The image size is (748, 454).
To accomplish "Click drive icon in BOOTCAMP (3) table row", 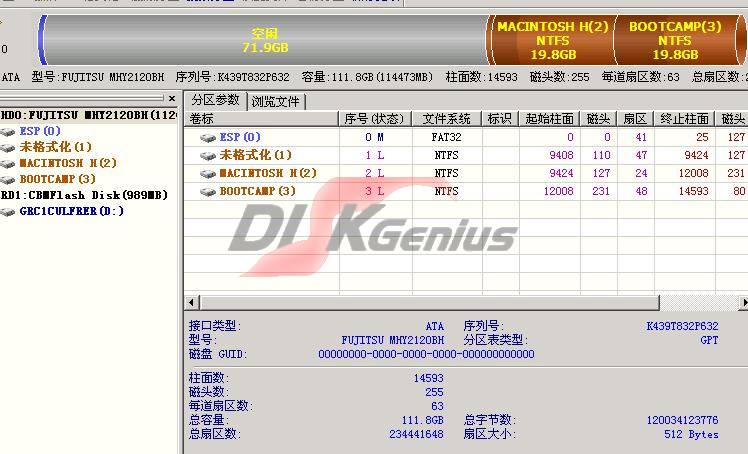I will click(x=208, y=192).
